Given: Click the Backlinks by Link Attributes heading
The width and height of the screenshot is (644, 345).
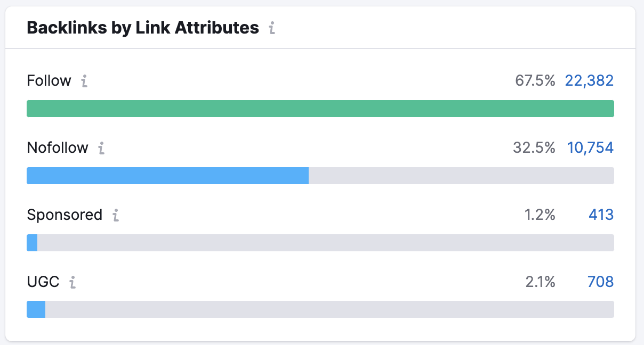Looking at the screenshot, I should pos(144,27).
